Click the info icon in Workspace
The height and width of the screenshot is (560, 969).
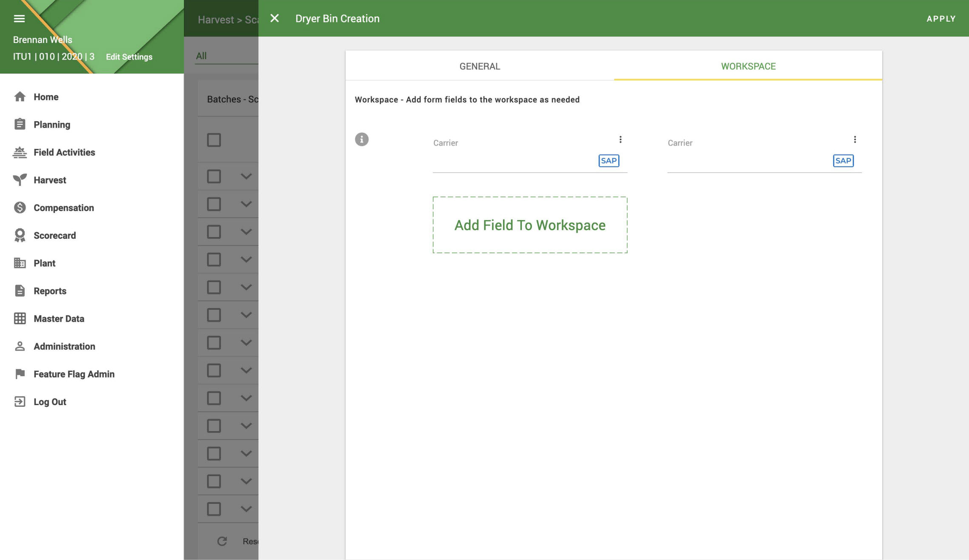[x=361, y=139]
